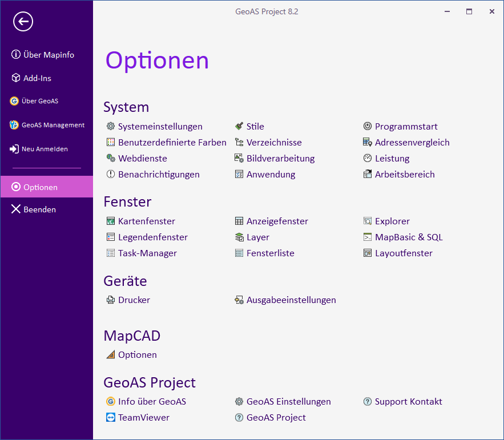Screen dimensions: 504x440
Task: Open GeoAS Management from the sidebar
Action: point(47,125)
